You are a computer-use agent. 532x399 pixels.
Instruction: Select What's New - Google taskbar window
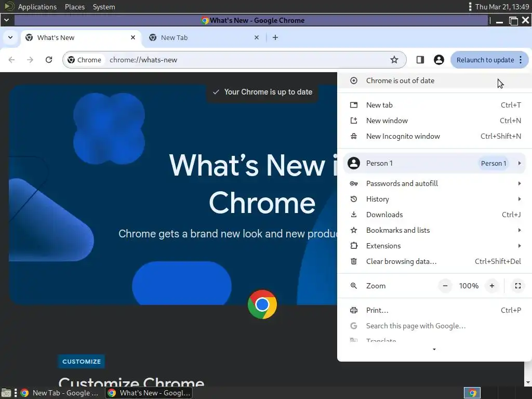(x=149, y=393)
